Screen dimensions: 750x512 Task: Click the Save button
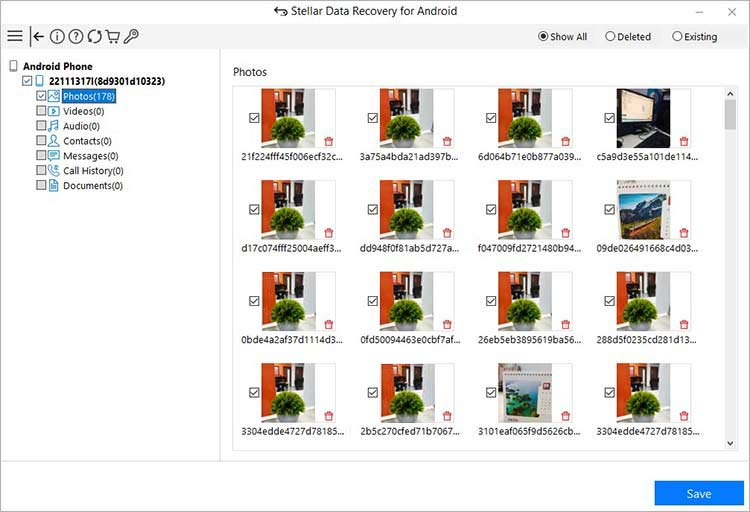coord(698,493)
